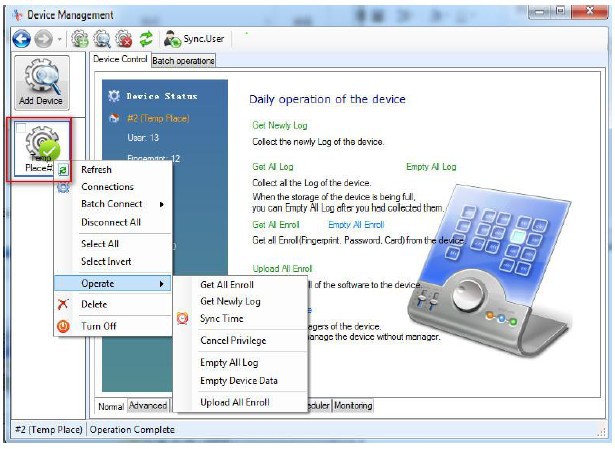The width and height of the screenshot is (615, 449).
Task: Click the green refresh arrows toolbar icon
Action: click(x=146, y=39)
